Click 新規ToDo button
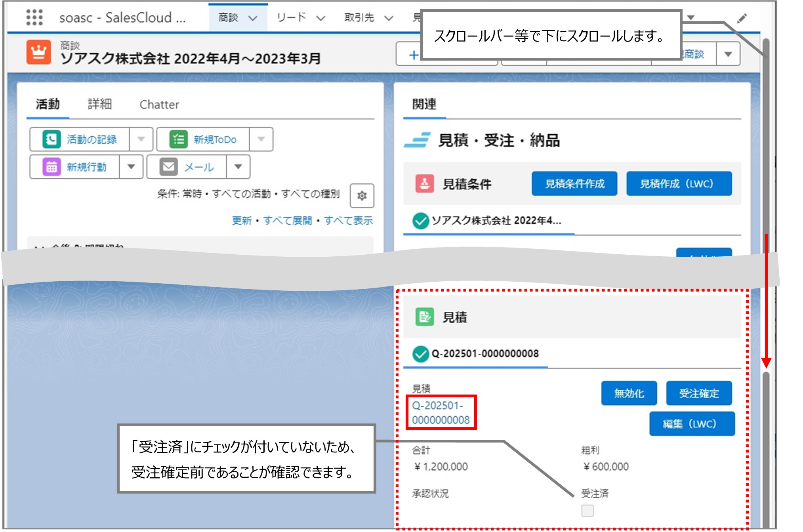Screen dimensions: 803x532 pyautogui.click(x=203, y=139)
